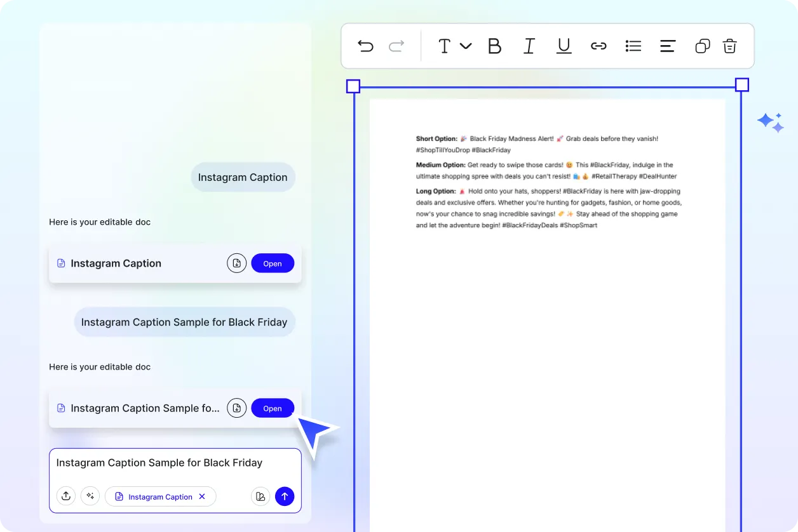Toggle underline formatting
This screenshot has height=532, width=798.
(564, 46)
